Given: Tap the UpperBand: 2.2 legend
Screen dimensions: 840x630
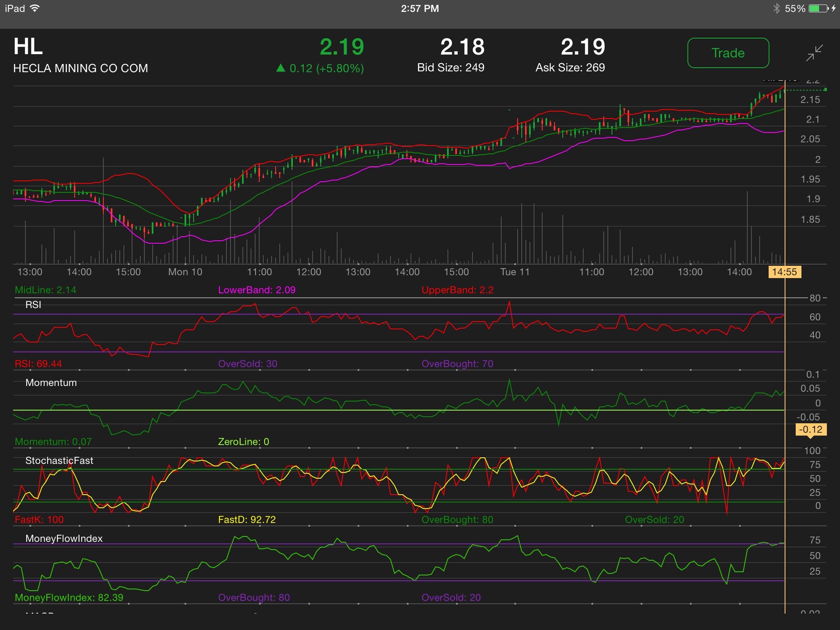Looking at the screenshot, I should pos(457,290).
